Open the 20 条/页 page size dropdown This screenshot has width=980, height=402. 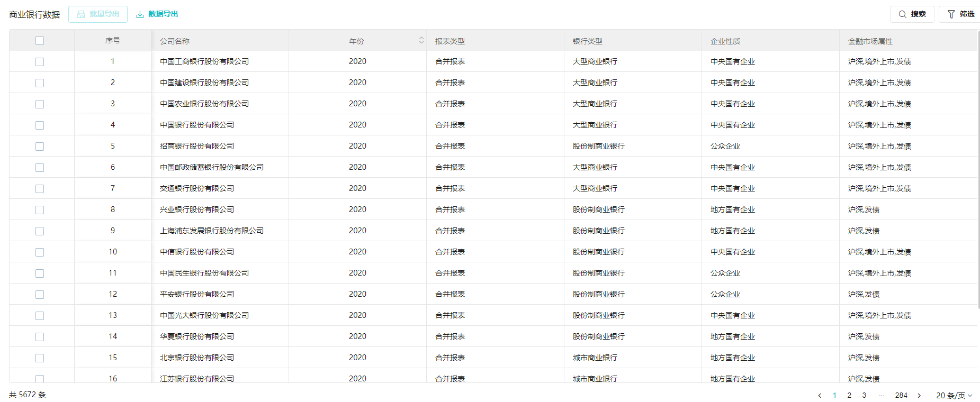[x=954, y=395]
